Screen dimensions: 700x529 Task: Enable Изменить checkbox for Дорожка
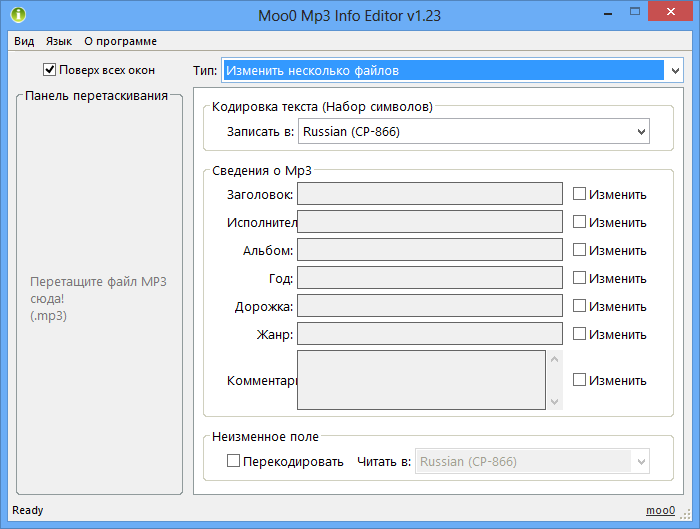point(579,305)
